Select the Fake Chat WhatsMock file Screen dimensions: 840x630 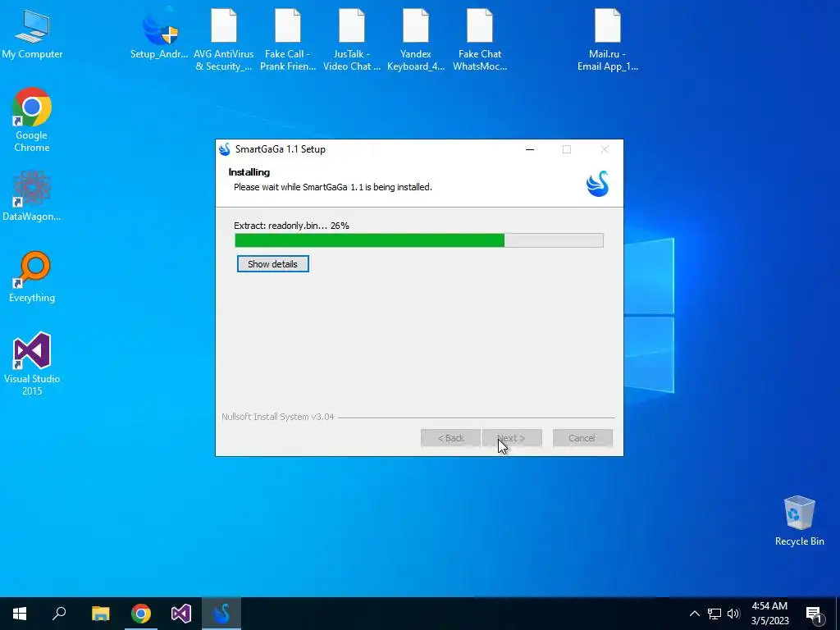[480, 39]
